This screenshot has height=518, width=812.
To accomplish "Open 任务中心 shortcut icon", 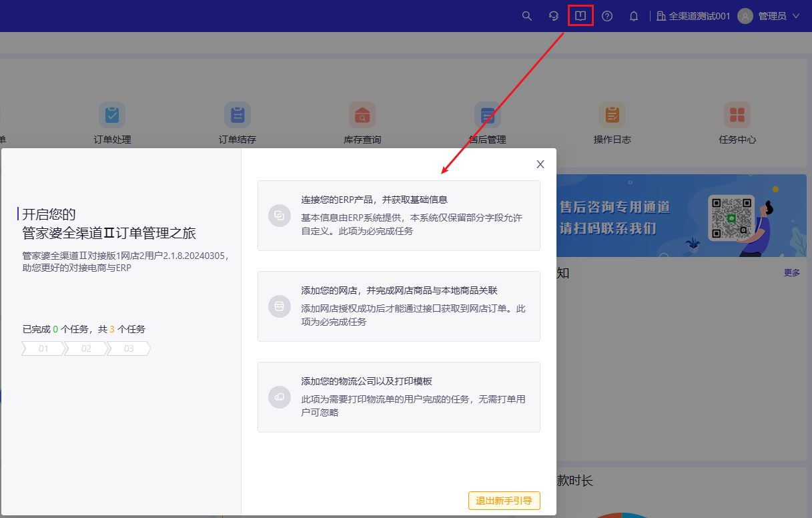I will 737,115.
